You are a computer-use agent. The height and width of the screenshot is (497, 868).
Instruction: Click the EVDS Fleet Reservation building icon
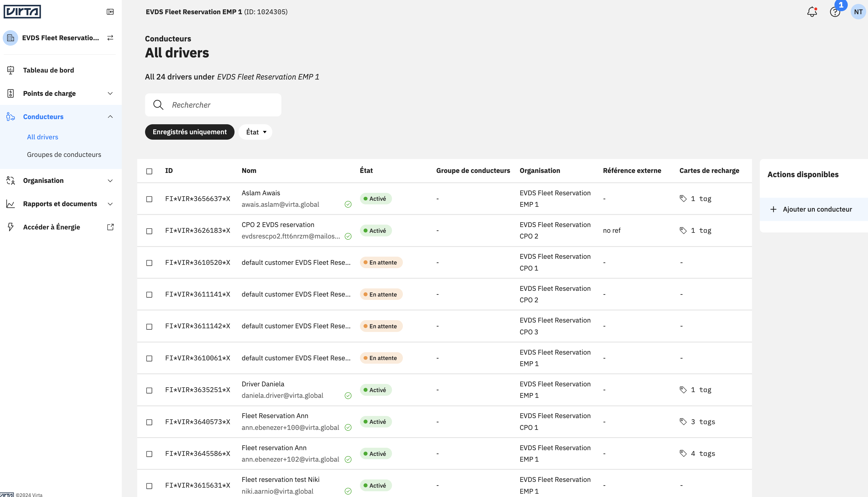(x=10, y=38)
